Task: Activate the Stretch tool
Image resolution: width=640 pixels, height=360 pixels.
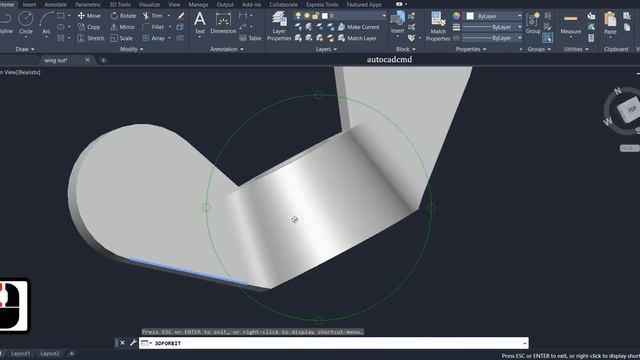Action: (x=91, y=38)
